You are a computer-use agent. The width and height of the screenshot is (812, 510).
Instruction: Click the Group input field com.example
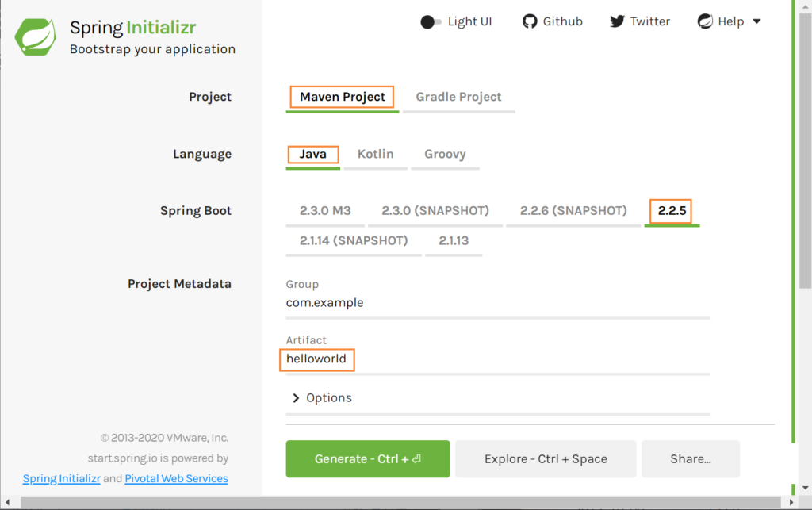[498, 303]
